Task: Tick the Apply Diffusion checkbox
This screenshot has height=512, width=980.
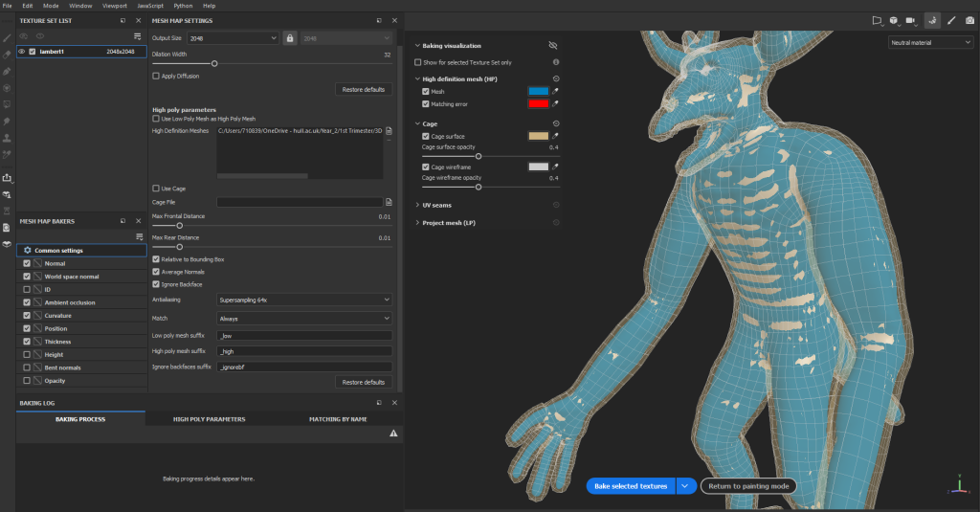Action: click(156, 76)
